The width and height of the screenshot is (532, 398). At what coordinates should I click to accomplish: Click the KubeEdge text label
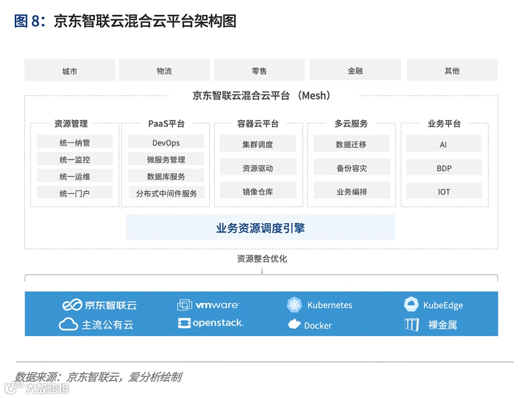click(443, 305)
